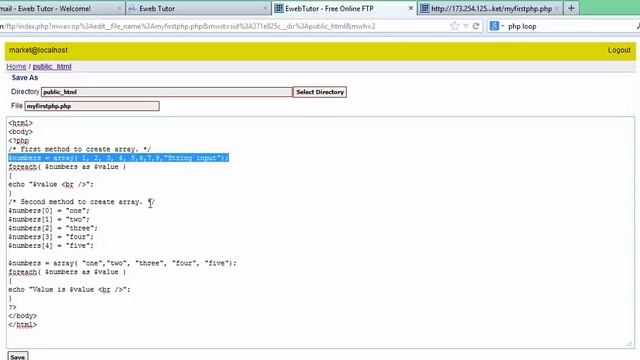The height and width of the screenshot is (360, 640).
Task: Click the line $numbers[1] = "two"
Action: [49, 220]
